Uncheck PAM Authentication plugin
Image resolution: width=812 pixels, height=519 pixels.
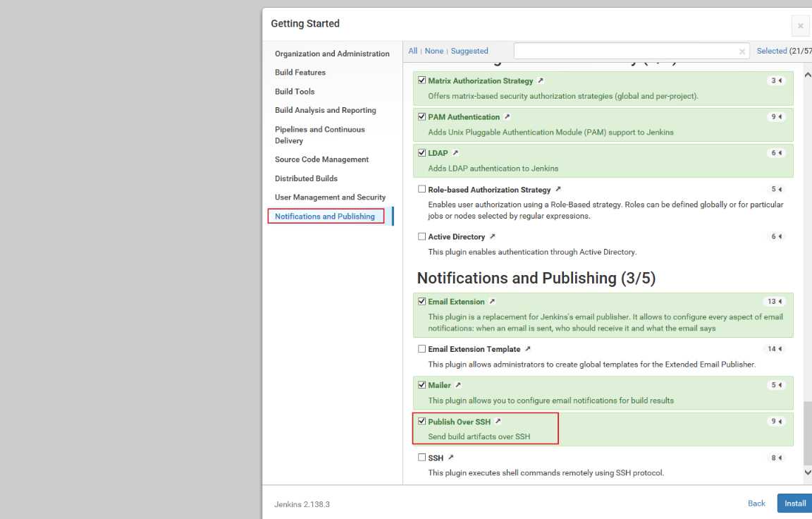click(x=422, y=116)
